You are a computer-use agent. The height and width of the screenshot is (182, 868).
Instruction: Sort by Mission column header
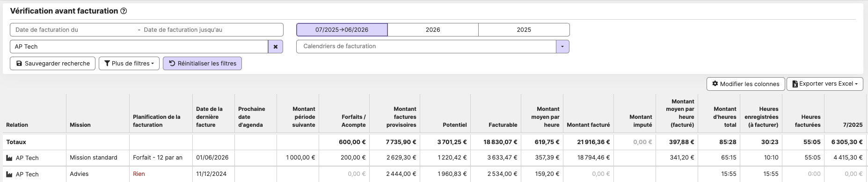point(80,125)
